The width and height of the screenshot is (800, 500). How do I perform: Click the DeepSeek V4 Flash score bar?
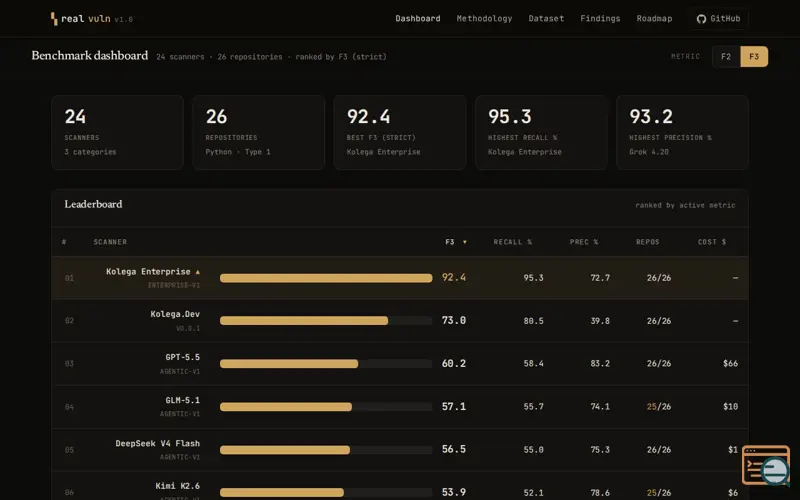(326, 450)
